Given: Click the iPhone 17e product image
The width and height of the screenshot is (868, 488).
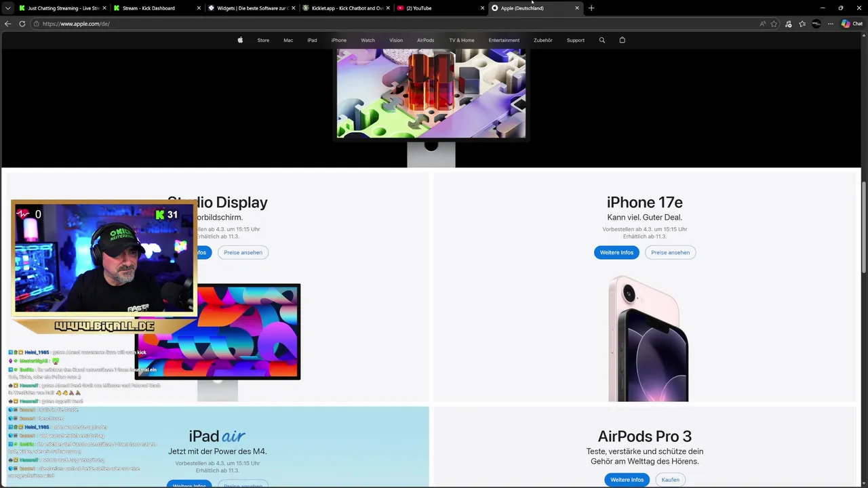Looking at the screenshot, I should [648, 338].
